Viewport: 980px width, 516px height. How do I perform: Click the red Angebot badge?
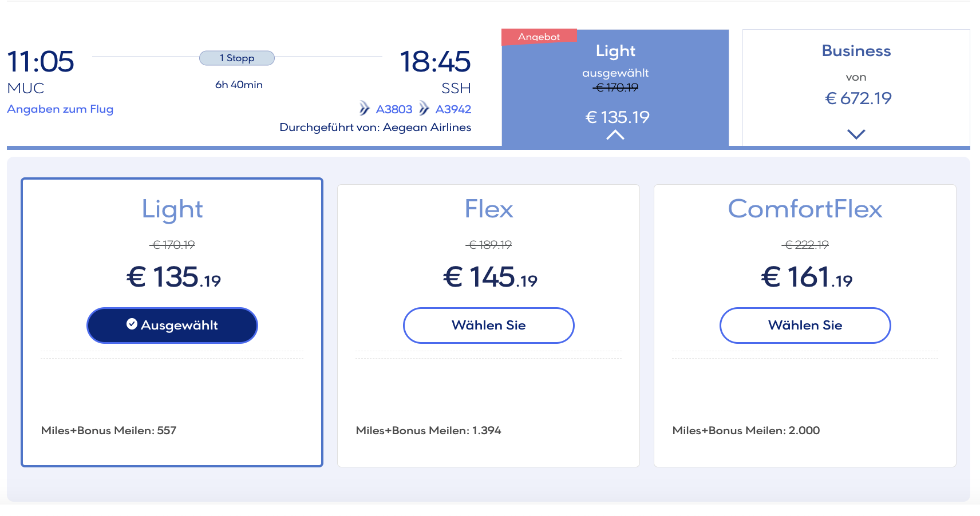click(x=539, y=37)
